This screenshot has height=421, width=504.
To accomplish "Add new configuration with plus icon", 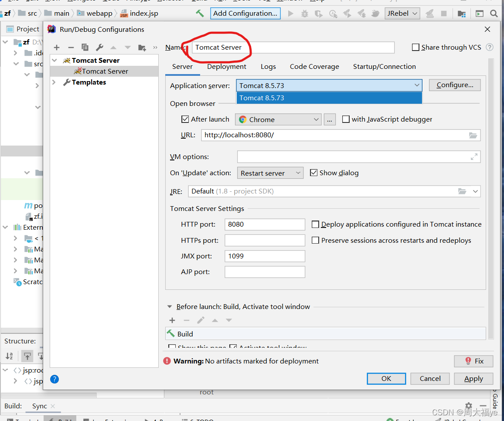I will (57, 48).
